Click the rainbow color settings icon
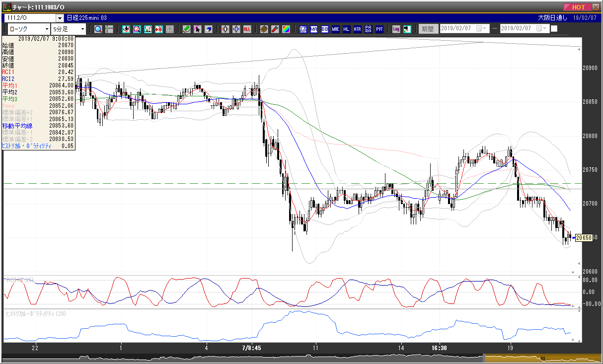Viewport: 603px width, 364px height. 286,29
